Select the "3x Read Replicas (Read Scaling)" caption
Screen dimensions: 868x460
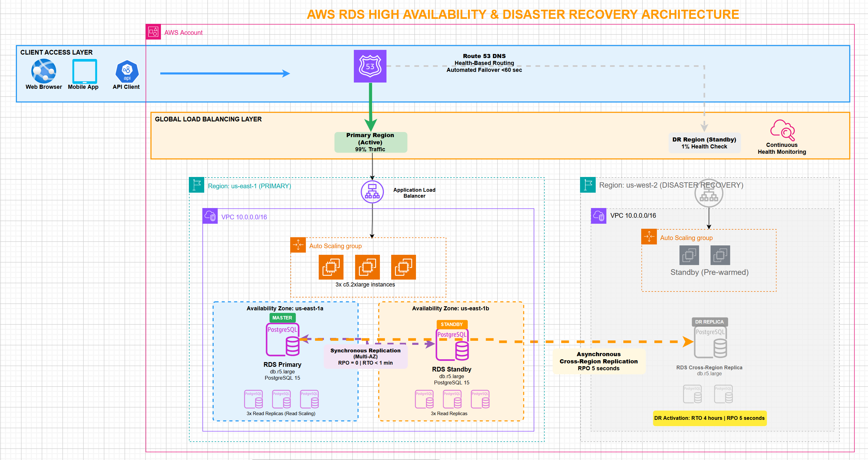point(281,414)
